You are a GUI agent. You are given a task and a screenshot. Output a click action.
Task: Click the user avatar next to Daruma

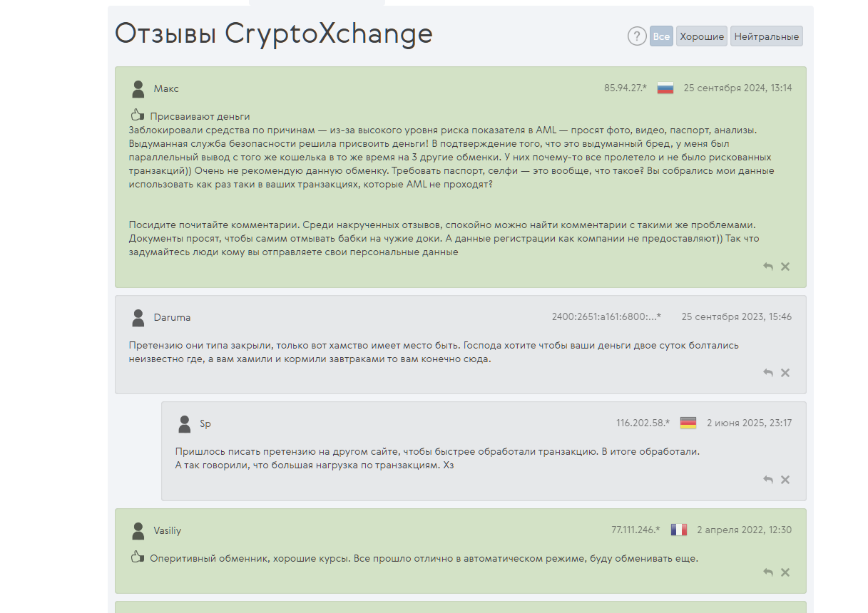pos(138,317)
